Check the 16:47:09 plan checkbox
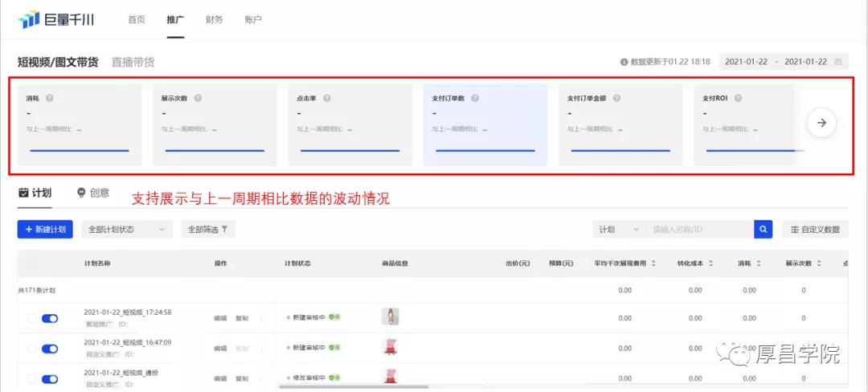Image resolution: width=868 pixels, height=392 pixels. tap(32, 349)
